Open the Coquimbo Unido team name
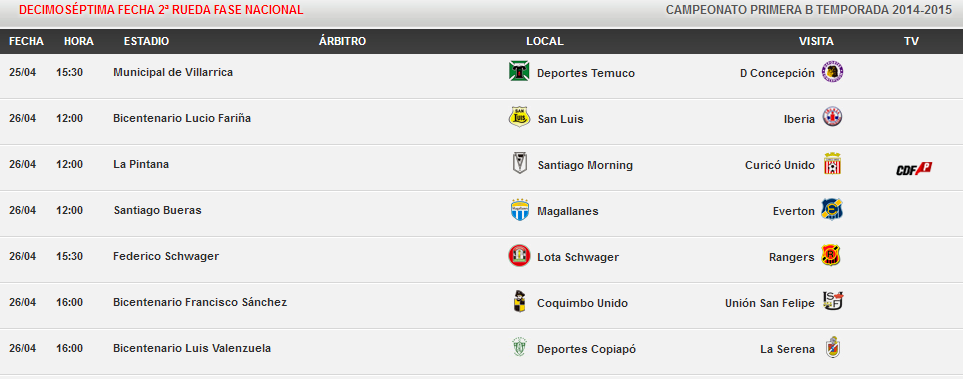Image resolution: width=963 pixels, height=379 pixels. [x=582, y=303]
